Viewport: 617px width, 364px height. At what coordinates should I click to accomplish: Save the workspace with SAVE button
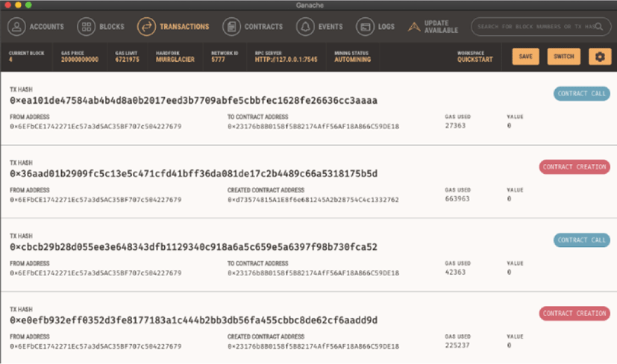click(526, 57)
